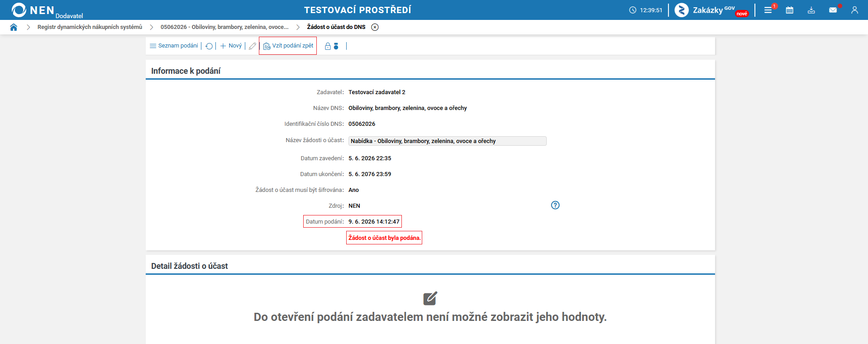This screenshot has height=344, width=868.
Task: Go to Registr dynamických nákupních systémů breadcrumb
Action: 90,27
